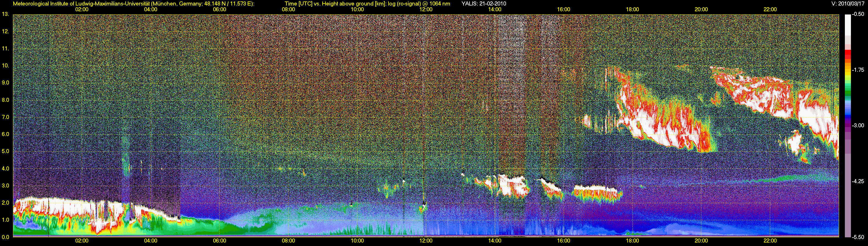This screenshot has width=868, height=246.
Task: Click the 3.0 height axis label
Action: [x=5, y=185]
